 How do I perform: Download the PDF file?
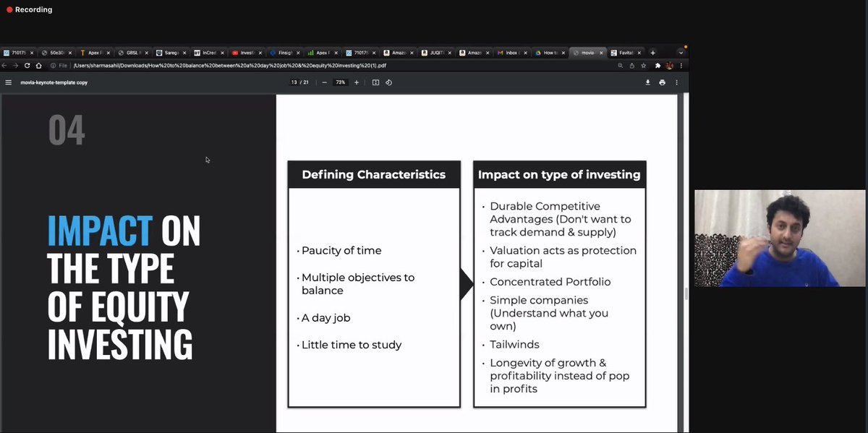click(x=648, y=82)
